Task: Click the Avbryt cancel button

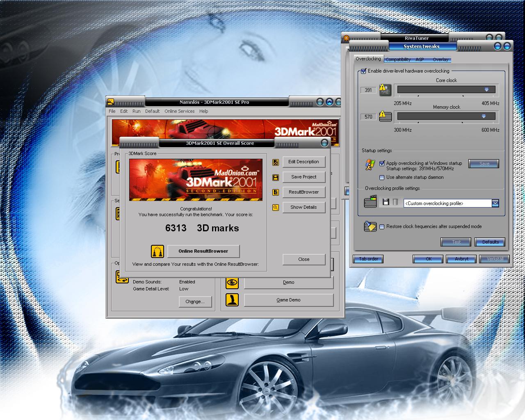Action: (x=461, y=259)
